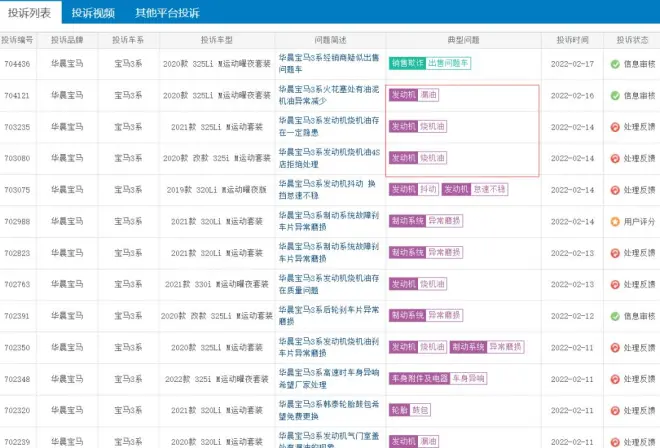Open link 发动机抖动 换挡怠速不稳
This screenshot has height=448, width=660.
[327, 189]
